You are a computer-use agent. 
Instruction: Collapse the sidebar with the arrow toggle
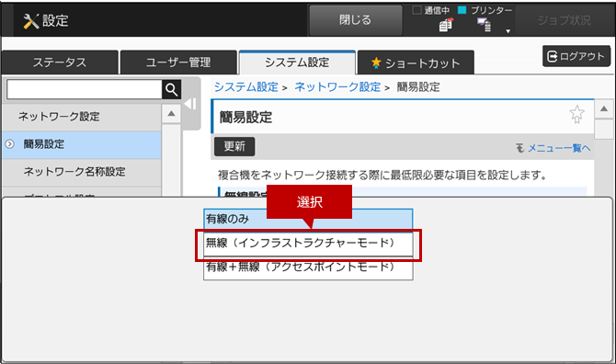point(190,104)
